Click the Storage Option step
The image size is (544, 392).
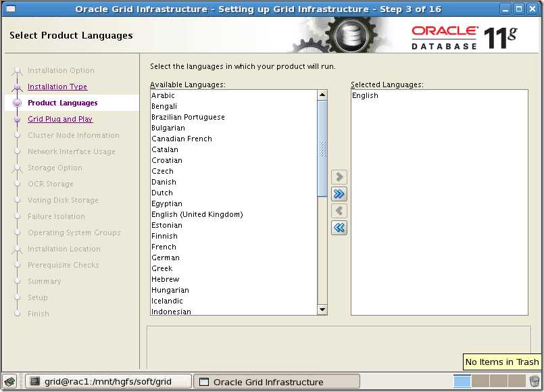click(x=55, y=168)
